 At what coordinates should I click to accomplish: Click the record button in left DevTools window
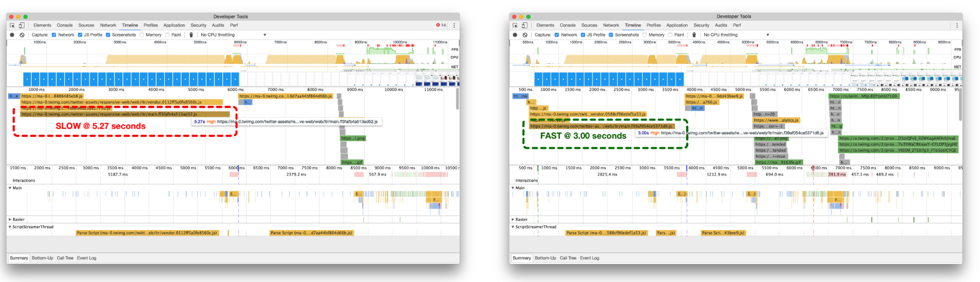pos(12,35)
